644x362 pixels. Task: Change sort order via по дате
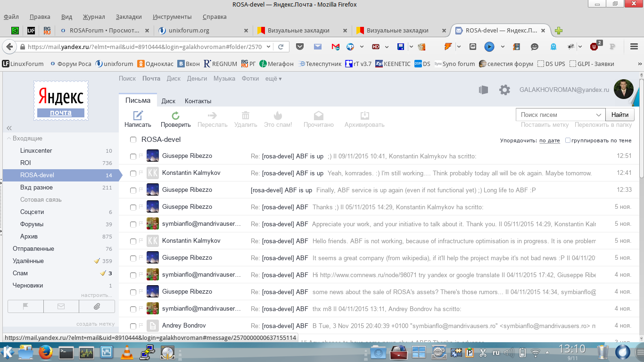pyautogui.click(x=550, y=140)
